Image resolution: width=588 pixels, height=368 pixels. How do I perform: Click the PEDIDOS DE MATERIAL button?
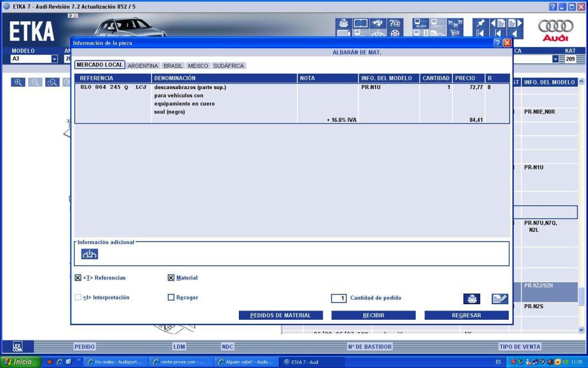pos(280,316)
